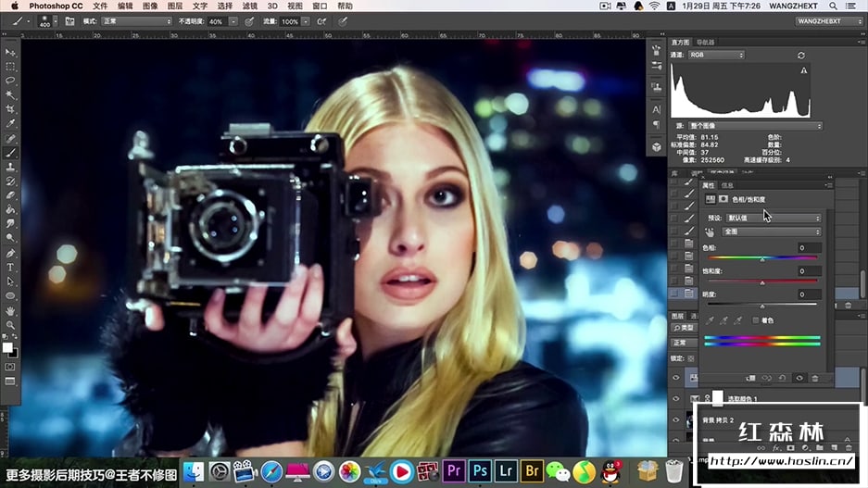Open the flow 100% slider arrow
This screenshot has width=868, height=488.
pos(306,21)
